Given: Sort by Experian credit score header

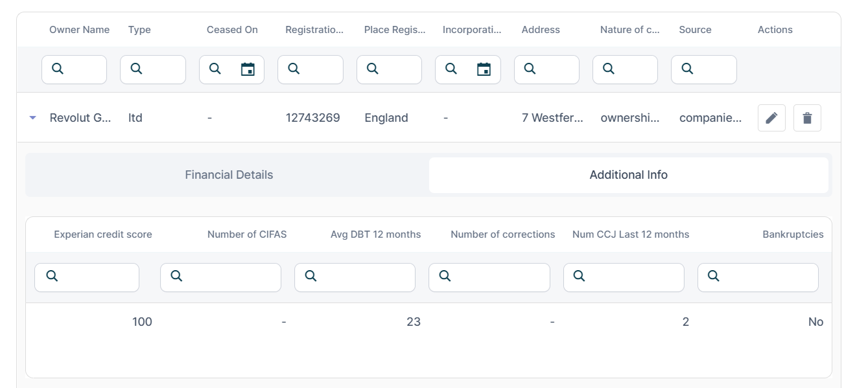Looking at the screenshot, I should (x=102, y=234).
